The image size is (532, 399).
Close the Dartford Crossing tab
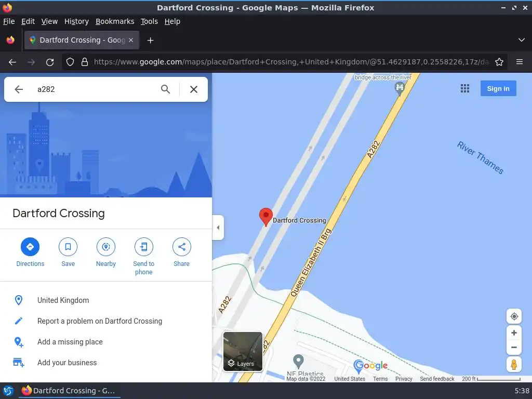tap(131, 40)
